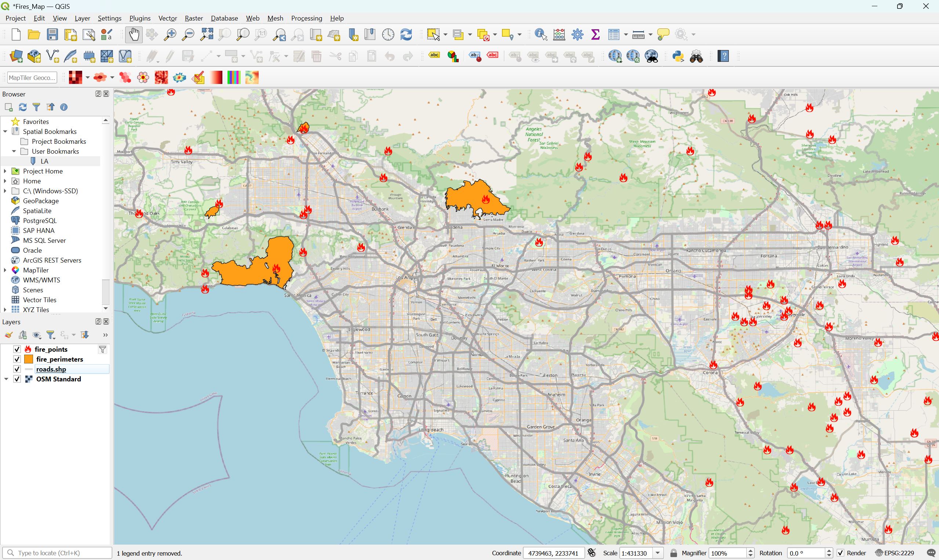Image resolution: width=939 pixels, height=560 pixels.
Task: Toggle the scale lock icon
Action: coord(674,553)
